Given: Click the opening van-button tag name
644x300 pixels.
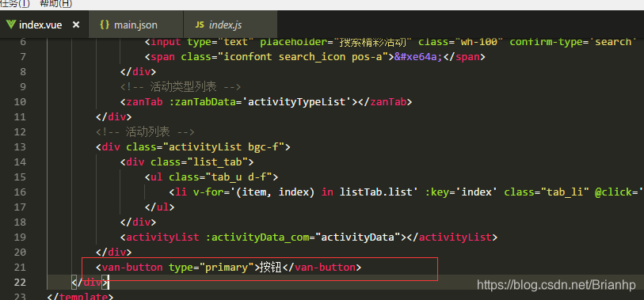Looking at the screenshot, I should tap(132, 268).
